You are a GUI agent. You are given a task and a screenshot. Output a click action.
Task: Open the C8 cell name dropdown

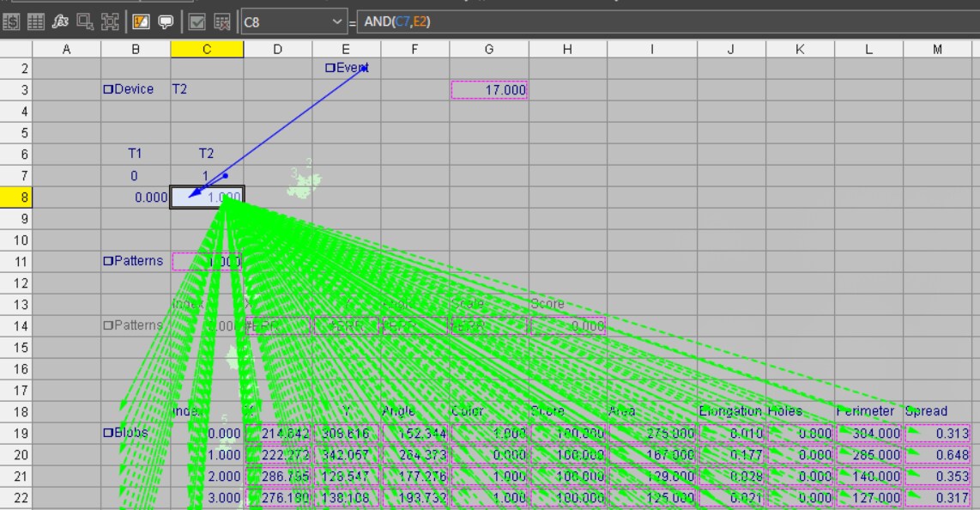pos(337,21)
